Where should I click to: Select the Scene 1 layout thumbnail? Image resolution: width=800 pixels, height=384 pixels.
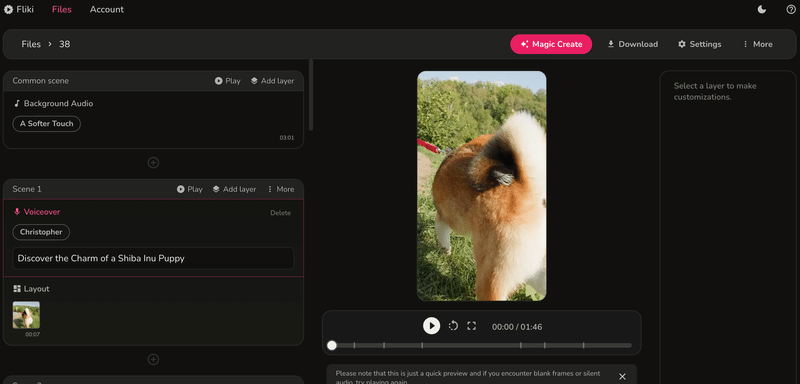tap(26, 315)
